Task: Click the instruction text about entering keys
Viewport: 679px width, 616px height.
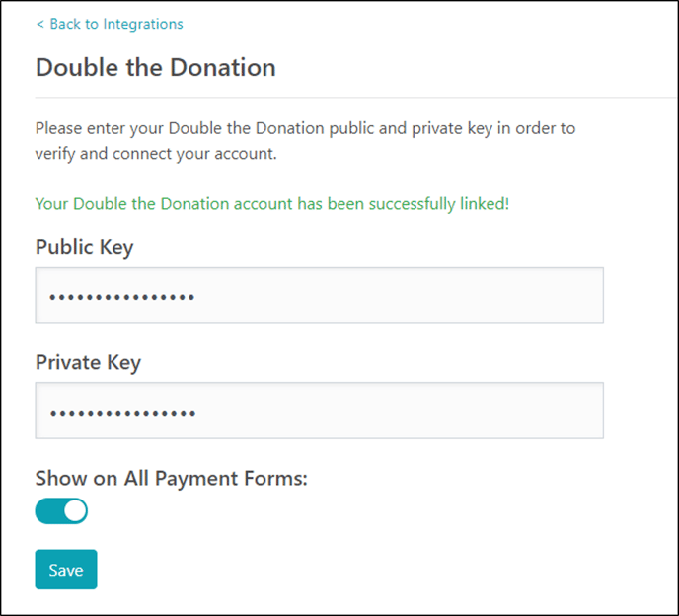Action: click(305, 128)
